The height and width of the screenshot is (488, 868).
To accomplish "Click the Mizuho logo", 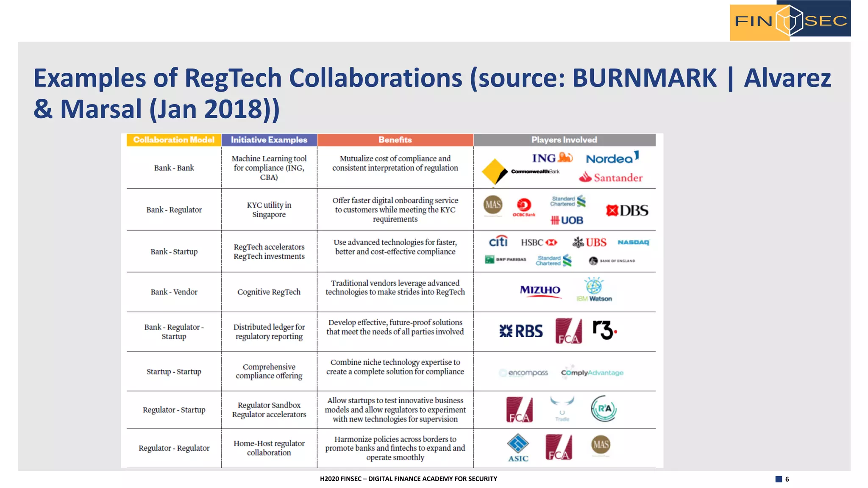I will click(x=540, y=291).
